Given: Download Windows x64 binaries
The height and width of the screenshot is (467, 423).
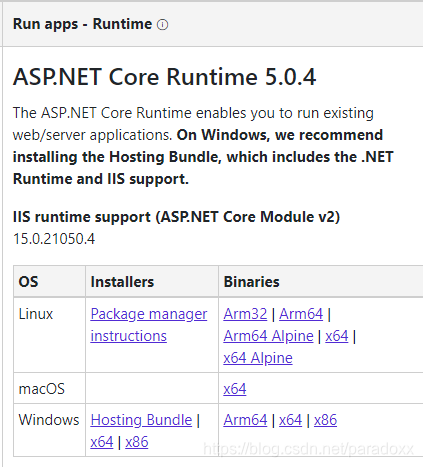Looking at the screenshot, I should coord(290,420).
